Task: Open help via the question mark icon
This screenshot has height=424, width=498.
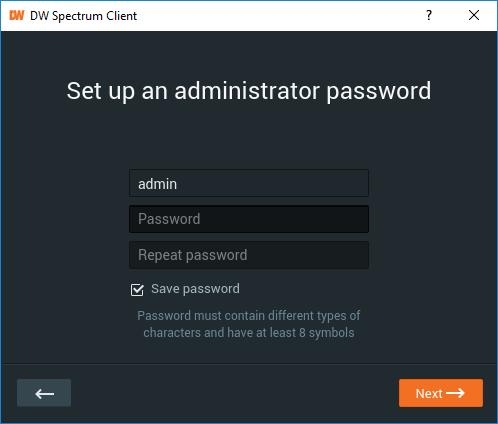Action: point(429,15)
